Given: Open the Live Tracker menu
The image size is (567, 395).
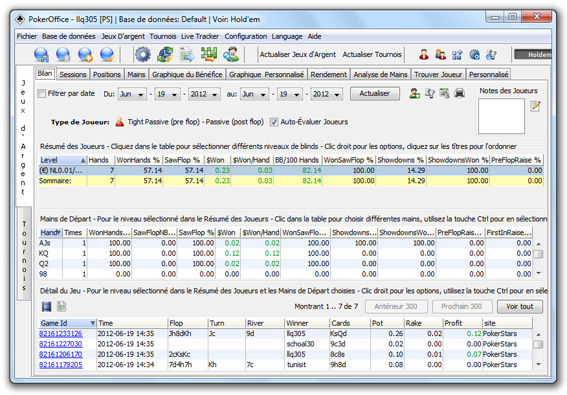Looking at the screenshot, I should click(200, 36).
